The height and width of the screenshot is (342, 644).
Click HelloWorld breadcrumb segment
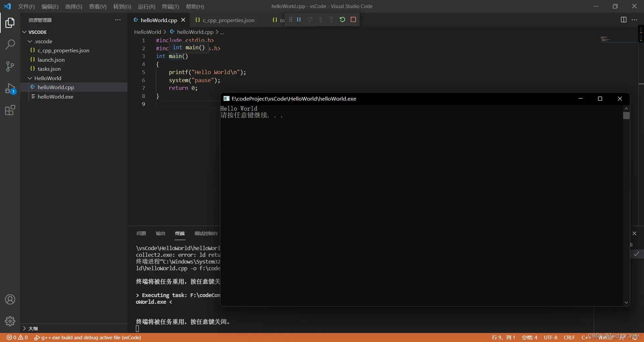tap(148, 32)
